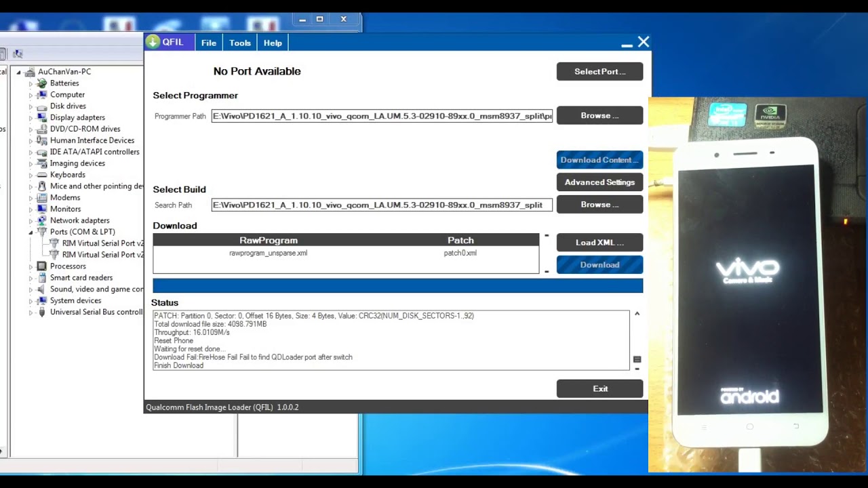868x488 pixels.
Task: Click the 'Total download file size' status line
Action: tap(210, 324)
